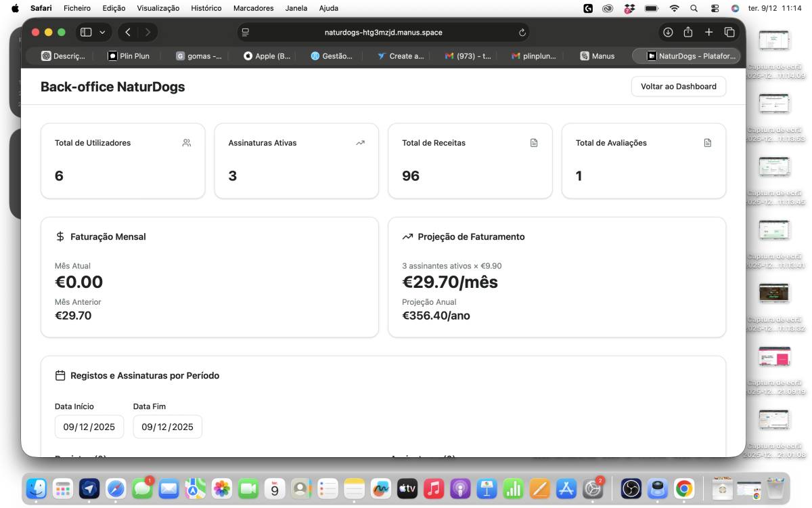Open OBS Studio in the Dock
This screenshot has height=508, width=812.
(x=631, y=488)
